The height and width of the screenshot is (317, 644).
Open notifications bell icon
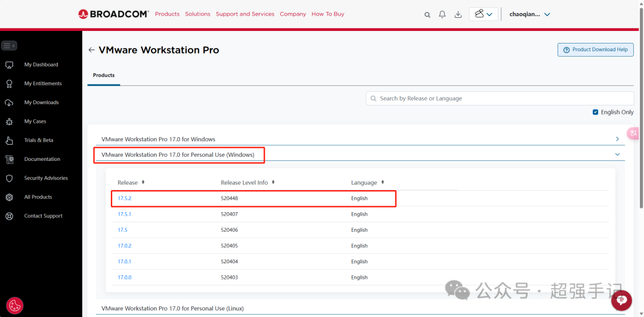coord(442,14)
